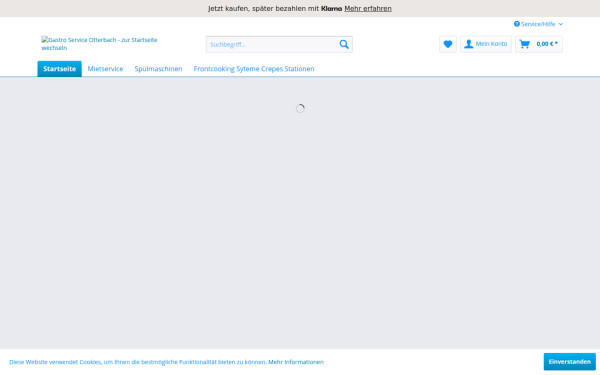Go to Spülmaschinen category
This screenshot has height=375, width=600.
pyautogui.click(x=158, y=69)
